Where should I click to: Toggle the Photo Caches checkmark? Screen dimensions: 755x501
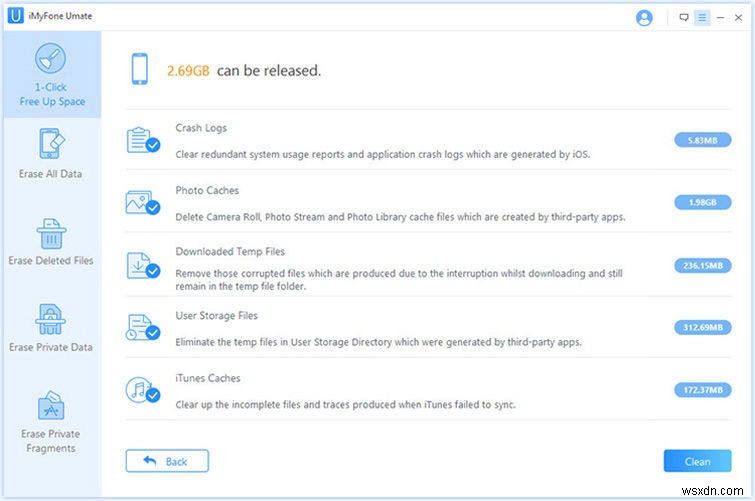(x=153, y=207)
